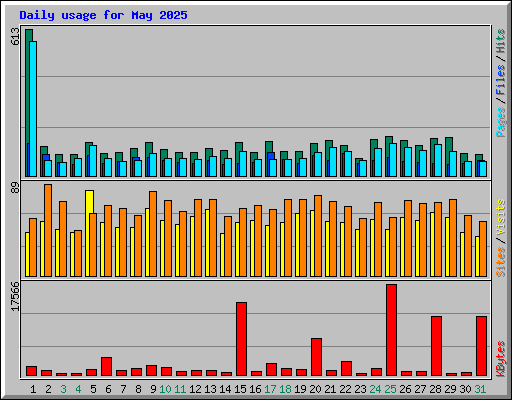Click the red KBytes bar for day 20
This screenshot has height=400, width=512.
[x=316, y=357]
